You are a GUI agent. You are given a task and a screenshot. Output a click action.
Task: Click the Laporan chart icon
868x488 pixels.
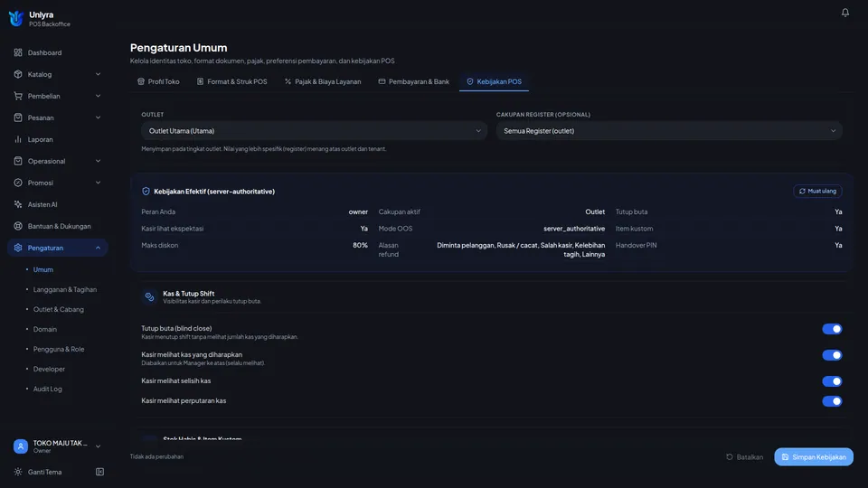click(x=18, y=139)
